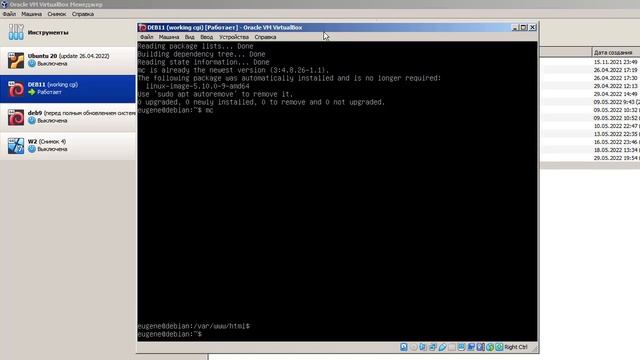Click the deb9 machine icon in Manager list

click(x=16, y=117)
